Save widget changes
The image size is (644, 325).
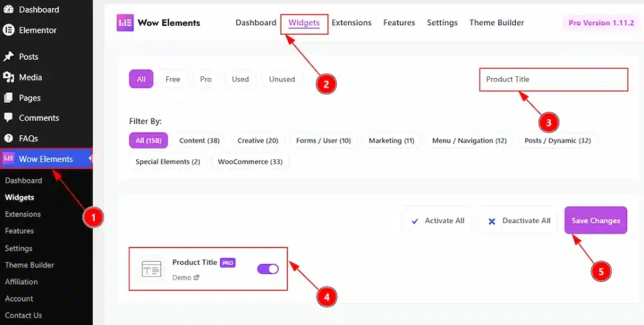point(596,220)
